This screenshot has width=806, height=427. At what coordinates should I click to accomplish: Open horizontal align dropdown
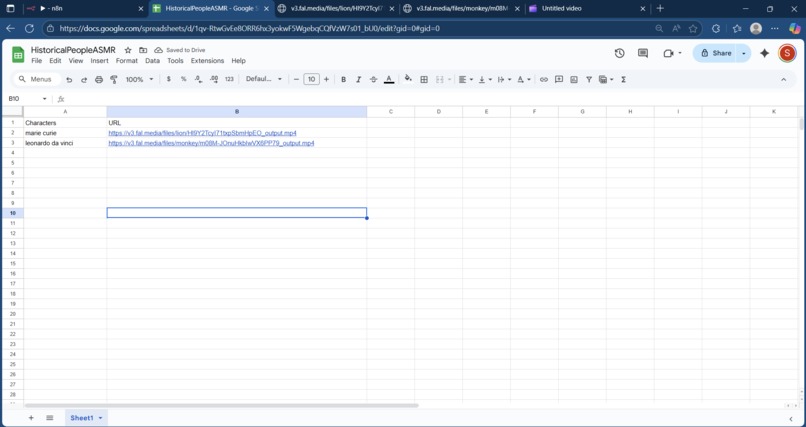(466, 80)
